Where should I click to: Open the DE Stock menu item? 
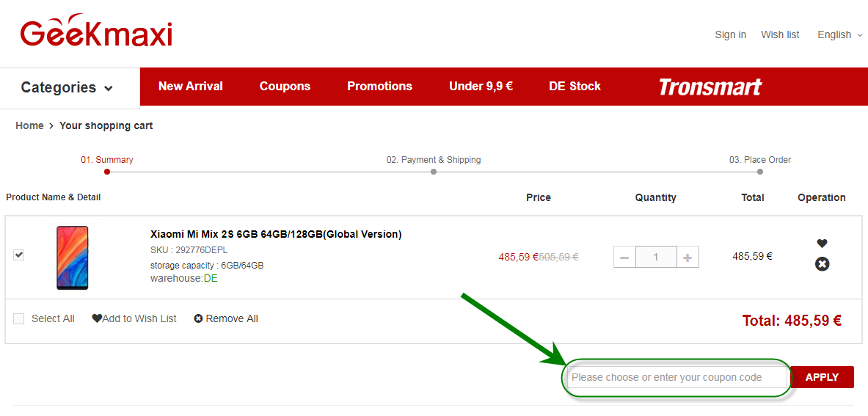[x=575, y=87]
